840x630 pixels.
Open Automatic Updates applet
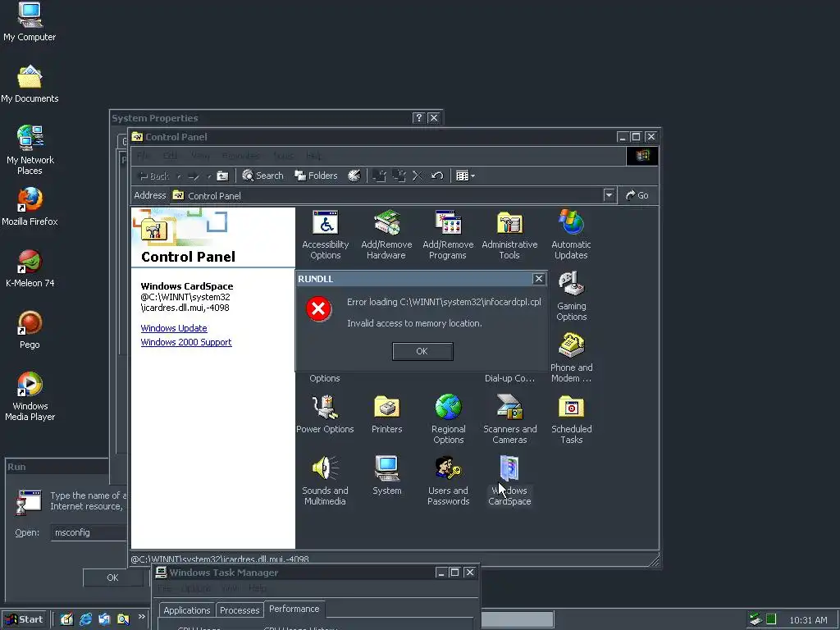[571, 235]
